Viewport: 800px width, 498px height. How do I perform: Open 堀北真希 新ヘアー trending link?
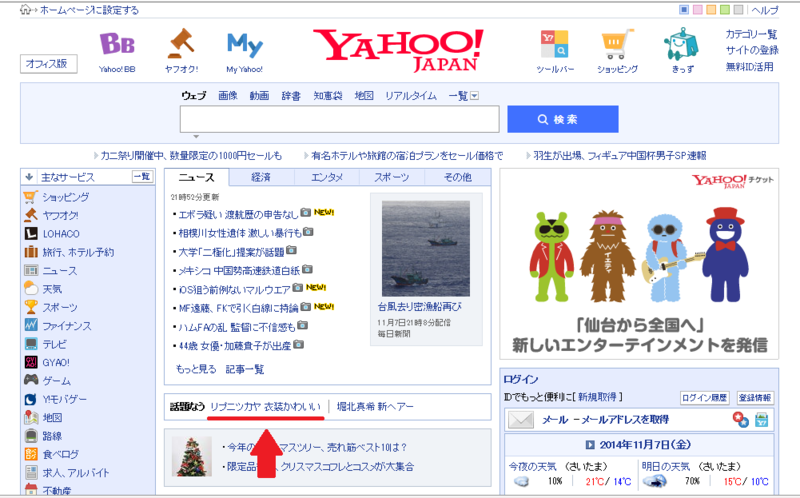click(375, 407)
